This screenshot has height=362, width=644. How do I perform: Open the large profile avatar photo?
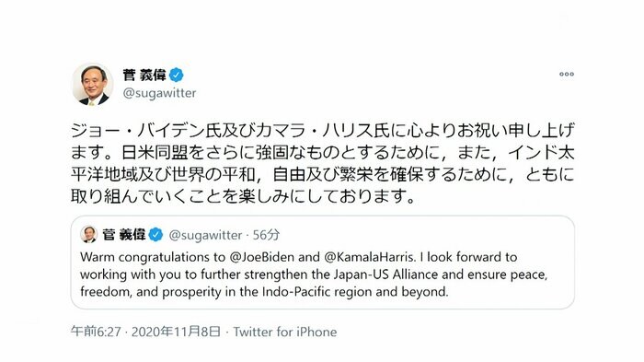92,84
